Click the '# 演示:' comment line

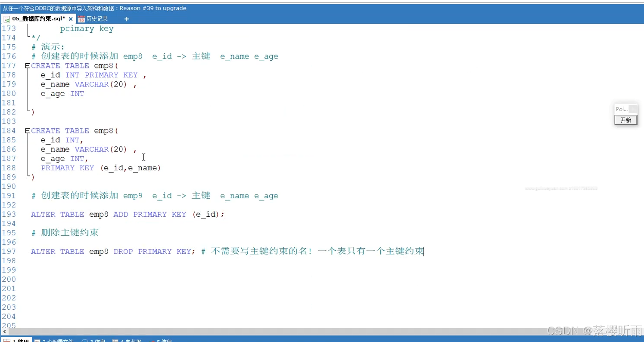click(x=48, y=47)
